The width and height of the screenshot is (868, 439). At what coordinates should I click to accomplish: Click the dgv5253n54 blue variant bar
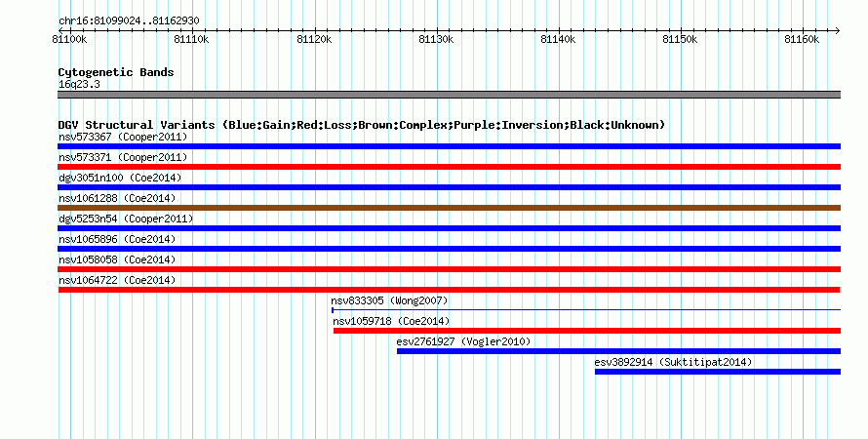pos(449,228)
